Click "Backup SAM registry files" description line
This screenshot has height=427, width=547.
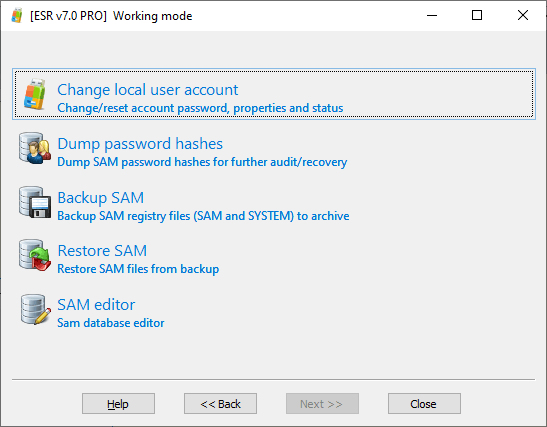tap(203, 216)
